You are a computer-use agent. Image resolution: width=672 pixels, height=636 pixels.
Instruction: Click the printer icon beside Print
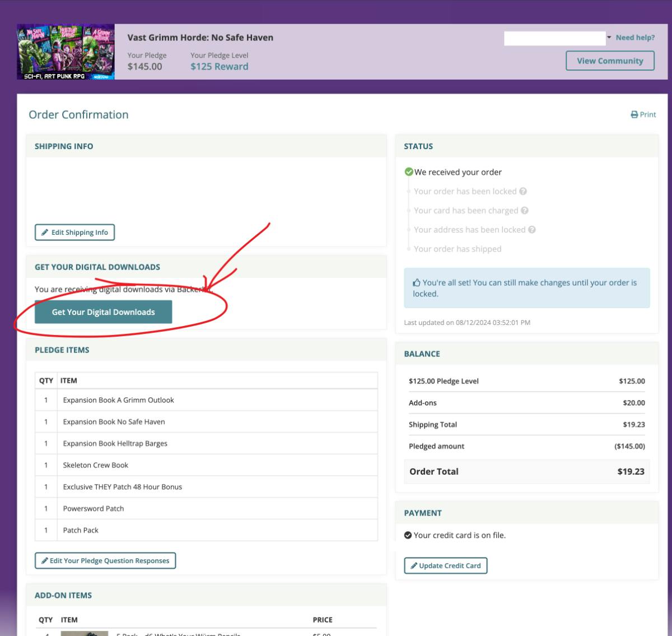coord(634,114)
